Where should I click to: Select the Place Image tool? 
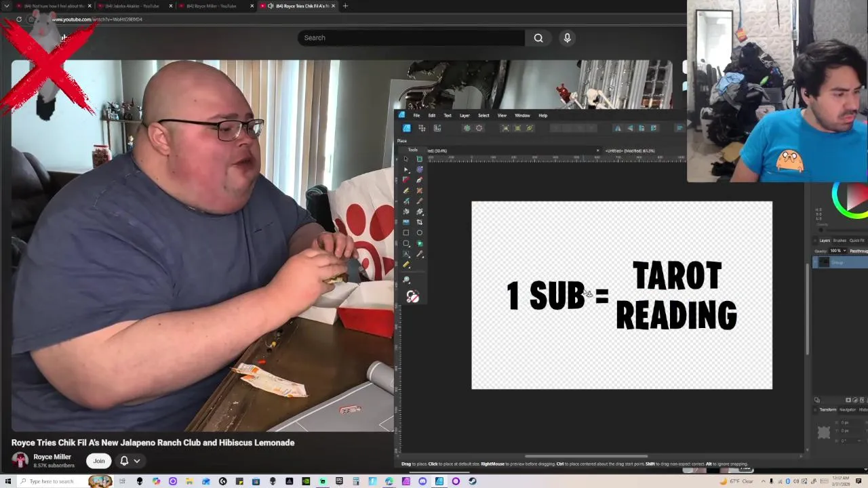pos(406,222)
